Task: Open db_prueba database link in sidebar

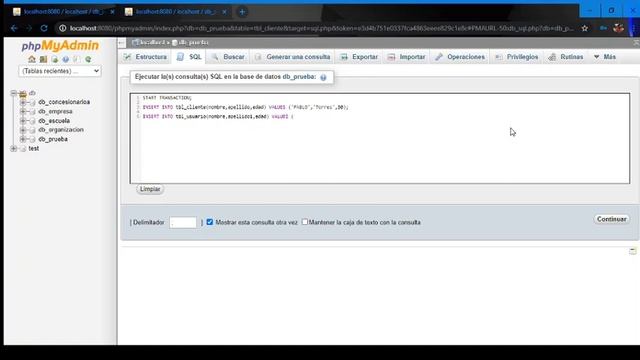Action: pos(53,139)
